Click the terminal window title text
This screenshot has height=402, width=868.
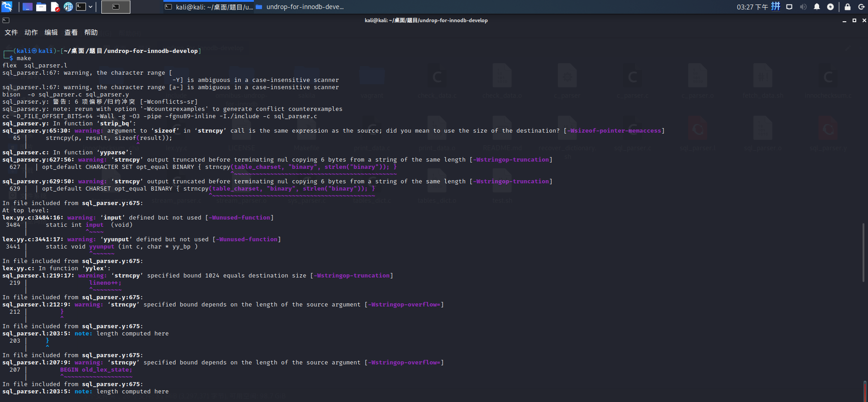[426, 20]
